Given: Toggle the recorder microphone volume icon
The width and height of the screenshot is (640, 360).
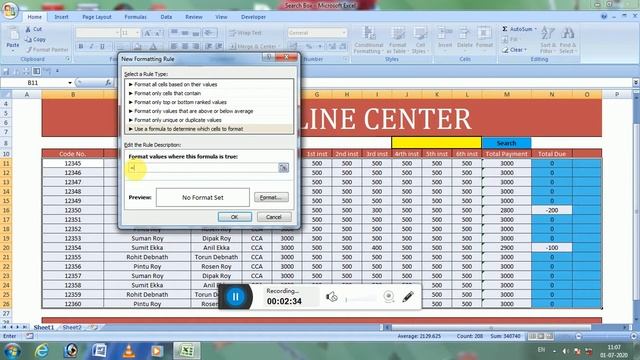Looking at the screenshot, I should [331, 297].
